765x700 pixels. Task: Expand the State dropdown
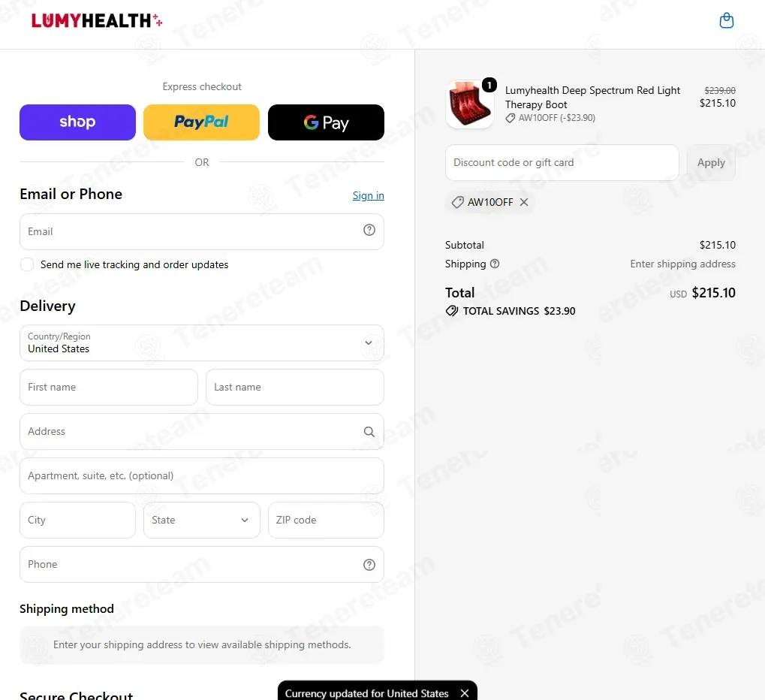click(x=201, y=520)
